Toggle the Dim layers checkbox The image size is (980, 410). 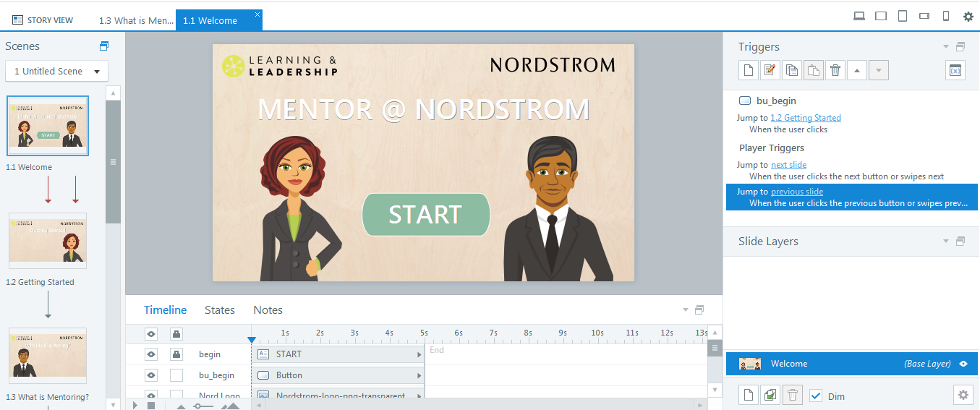[816, 396]
